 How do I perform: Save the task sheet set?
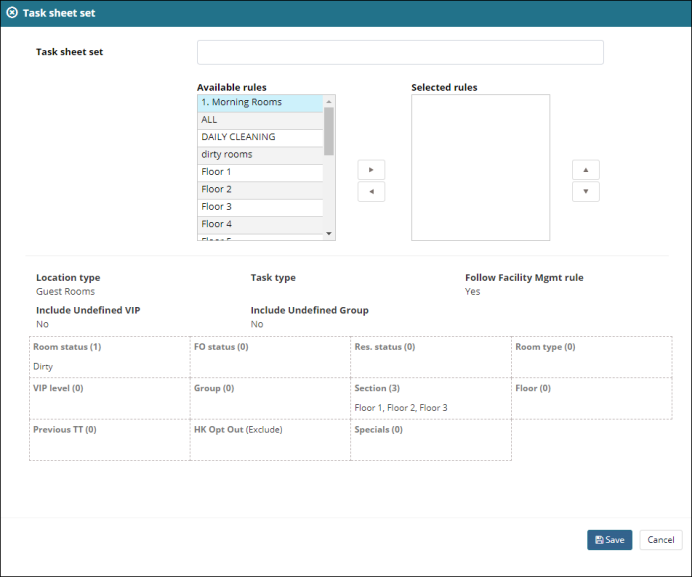coord(609,540)
